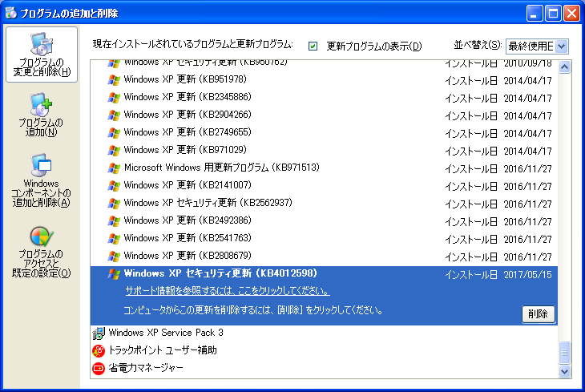Select Windows XP 更新 (KB2749655) row
585x392 pixels.
(324, 132)
